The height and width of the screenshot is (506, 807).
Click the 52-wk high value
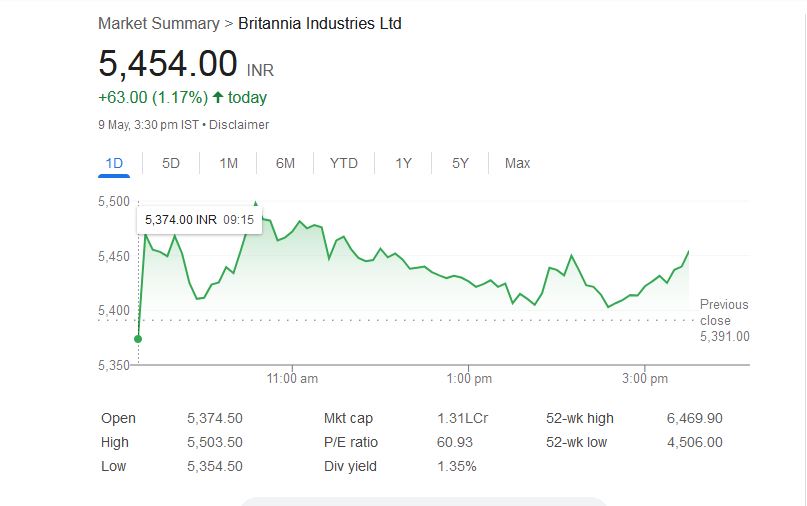(694, 418)
